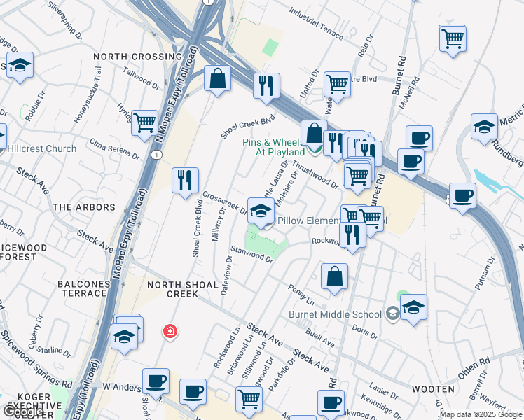The height and width of the screenshot is (420, 524).
Task: Select the shopping bag marker near Penny Ln
Action: point(335,275)
